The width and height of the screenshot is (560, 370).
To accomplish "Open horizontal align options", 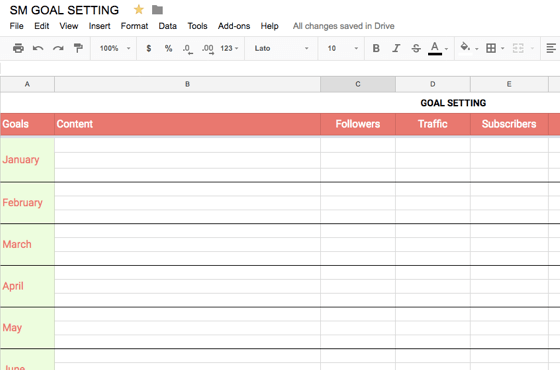I will point(551,48).
